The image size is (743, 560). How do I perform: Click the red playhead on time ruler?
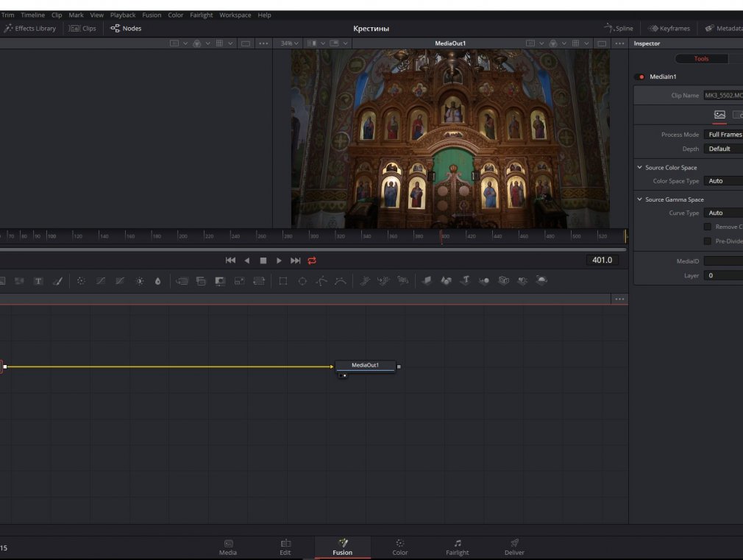(441, 236)
